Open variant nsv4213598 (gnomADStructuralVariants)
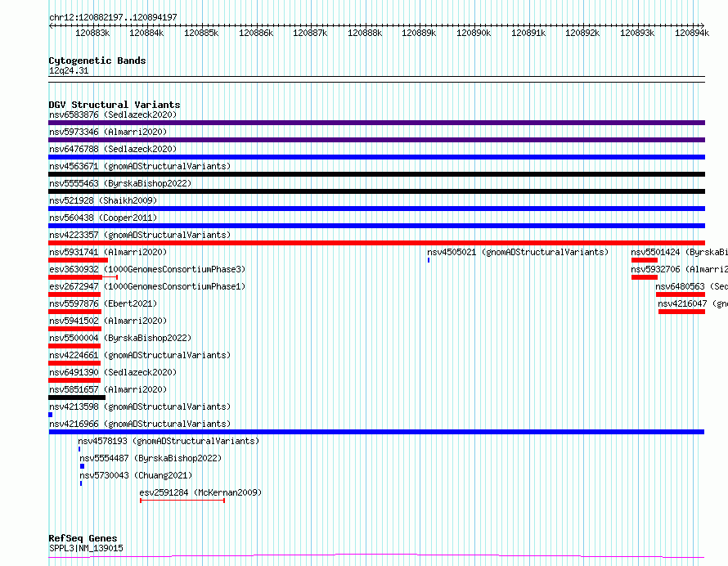Viewport: 728px width, 566px height. (x=140, y=407)
